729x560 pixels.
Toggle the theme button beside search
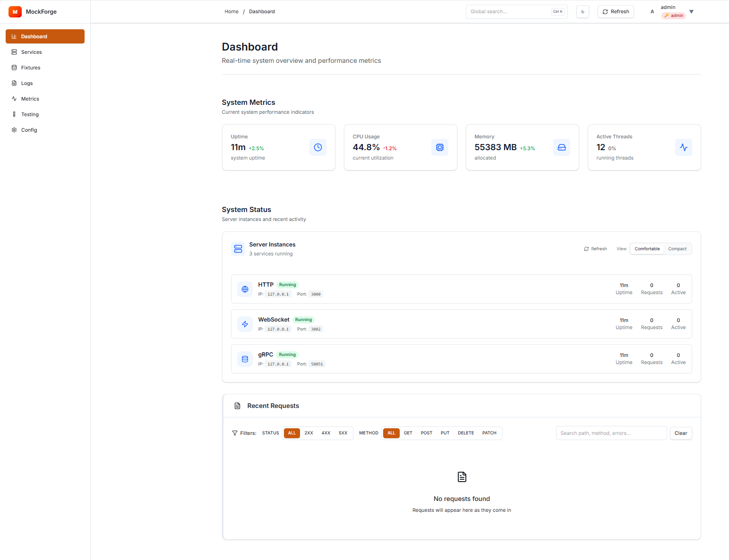(x=583, y=12)
